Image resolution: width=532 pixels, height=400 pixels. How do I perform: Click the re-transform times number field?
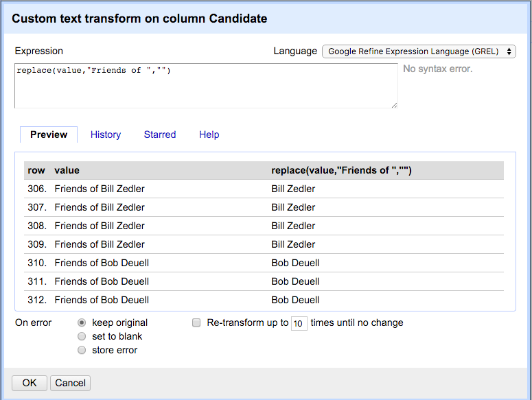click(x=299, y=323)
